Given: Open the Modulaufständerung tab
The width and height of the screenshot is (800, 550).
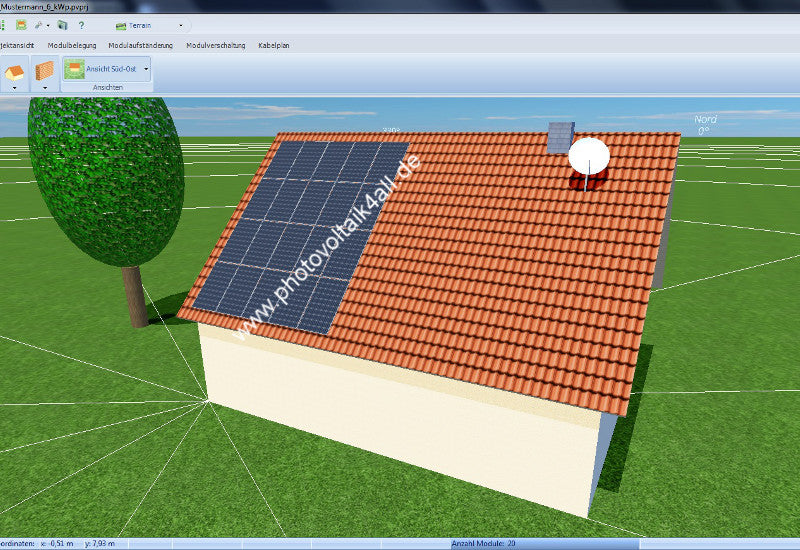Looking at the screenshot, I should (140, 45).
